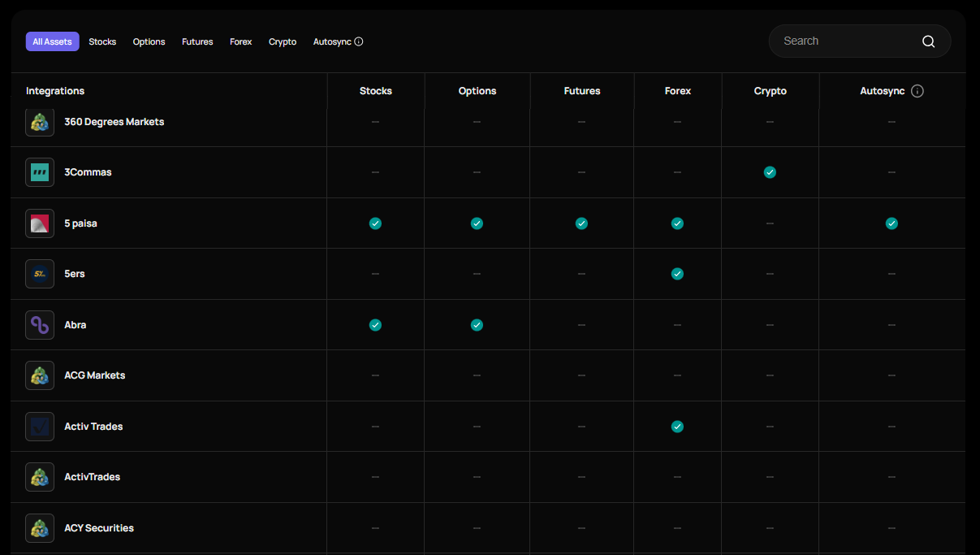The height and width of the screenshot is (555, 980).
Task: Open the ACG Markets integration name
Action: click(95, 375)
